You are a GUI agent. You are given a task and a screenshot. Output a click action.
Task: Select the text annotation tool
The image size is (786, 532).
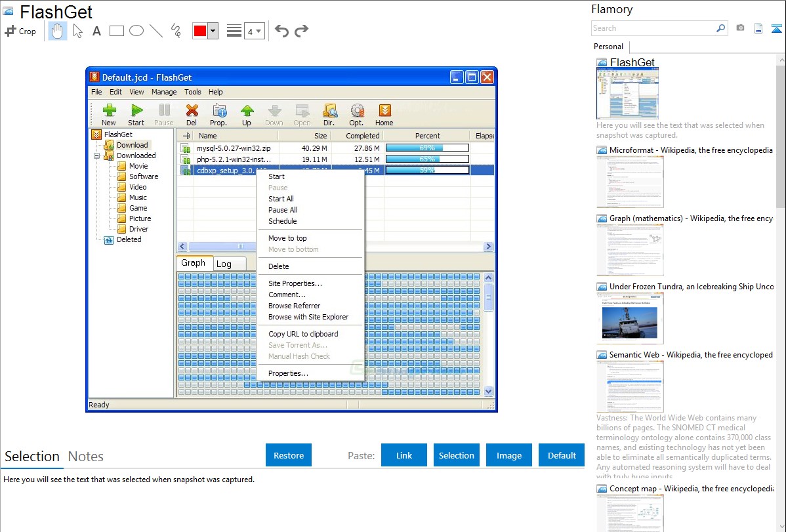point(96,31)
